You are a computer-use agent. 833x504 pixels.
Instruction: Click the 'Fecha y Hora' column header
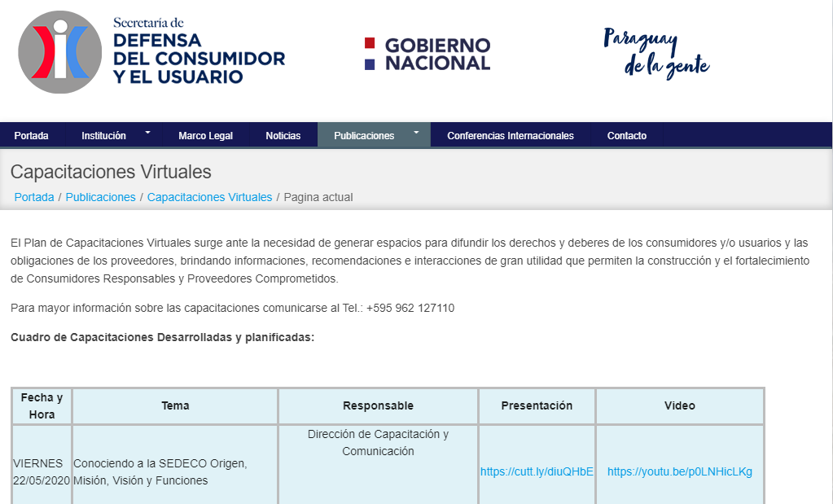click(x=42, y=405)
